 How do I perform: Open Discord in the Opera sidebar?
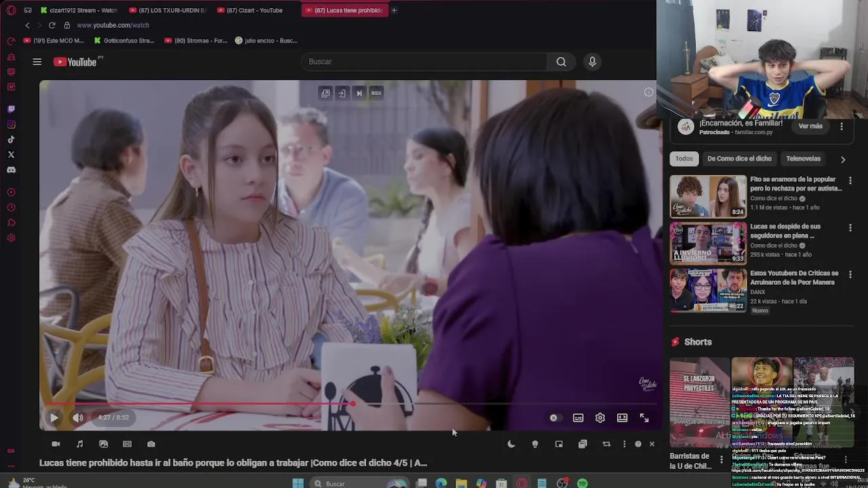[x=11, y=170]
